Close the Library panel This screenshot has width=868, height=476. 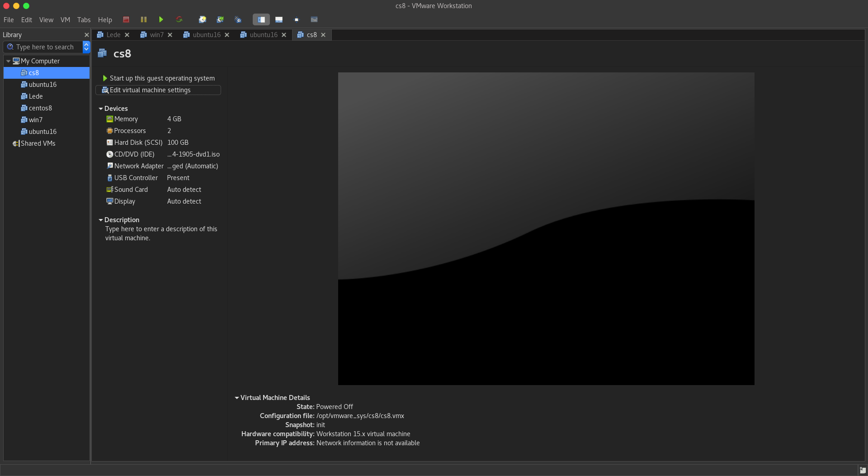coord(86,35)
